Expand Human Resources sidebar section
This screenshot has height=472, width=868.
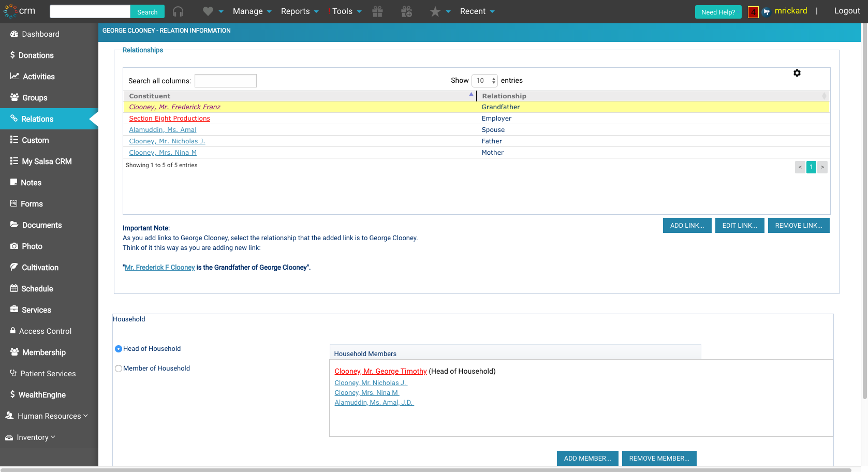[x=47, y=416]
